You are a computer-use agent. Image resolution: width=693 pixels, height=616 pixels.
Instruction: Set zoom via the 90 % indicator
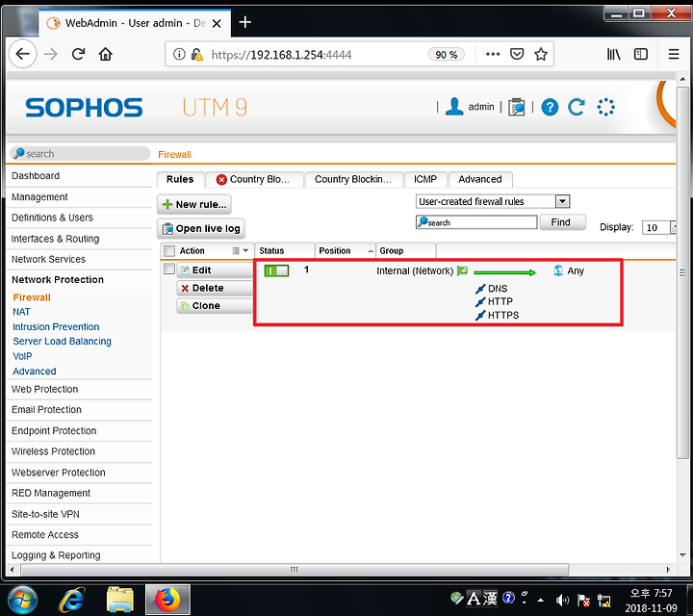(446, 54)
